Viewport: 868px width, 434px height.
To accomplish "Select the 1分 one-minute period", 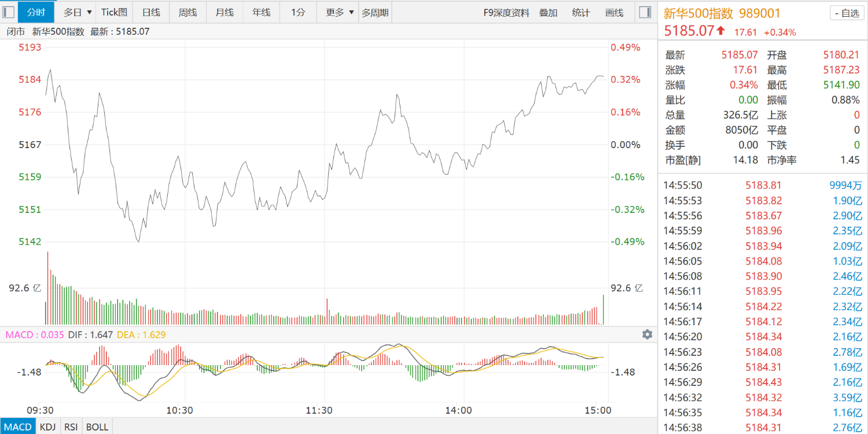I will pos(298,12).
